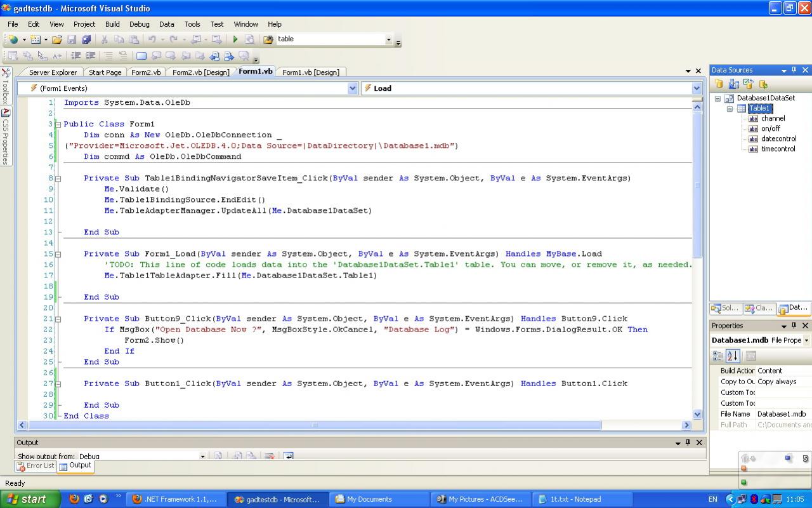The height and width of the screenshot is (508, 812).
Task: Open the File menu
Action: pyautogui.click(x=13, y=24)
